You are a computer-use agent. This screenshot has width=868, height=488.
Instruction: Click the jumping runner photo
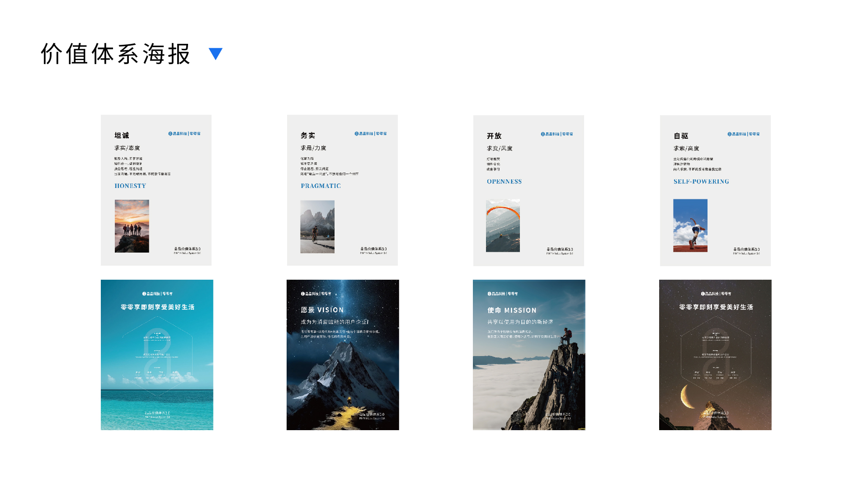click(x=690, y=225)
